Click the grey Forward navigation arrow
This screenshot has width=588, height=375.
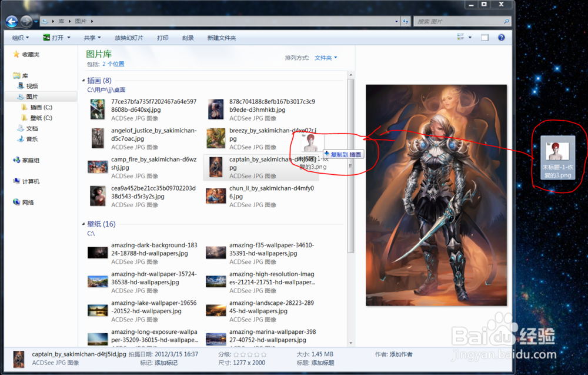(x=26, y=21)
